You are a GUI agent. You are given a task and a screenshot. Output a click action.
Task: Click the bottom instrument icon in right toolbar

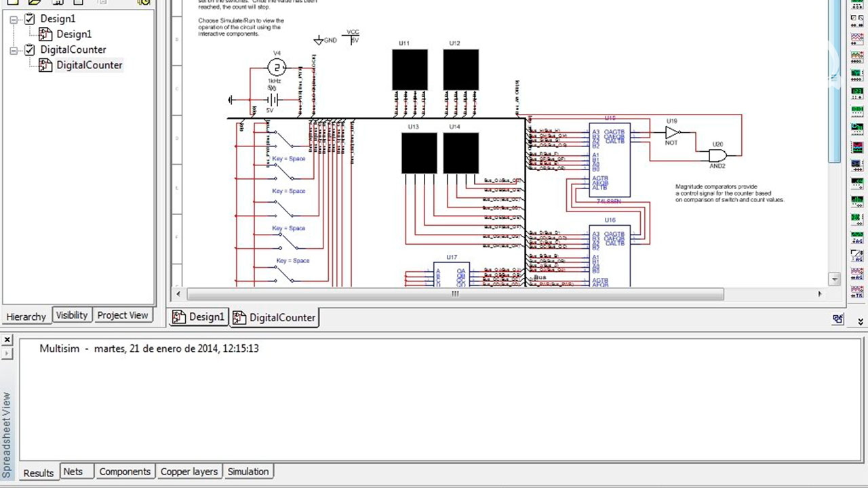coord(858,293)
